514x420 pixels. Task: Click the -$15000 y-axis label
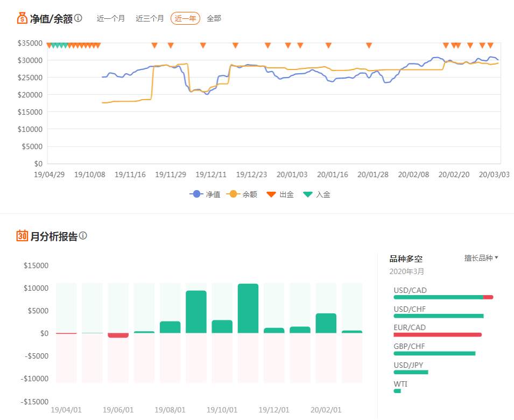click(34, 402)
